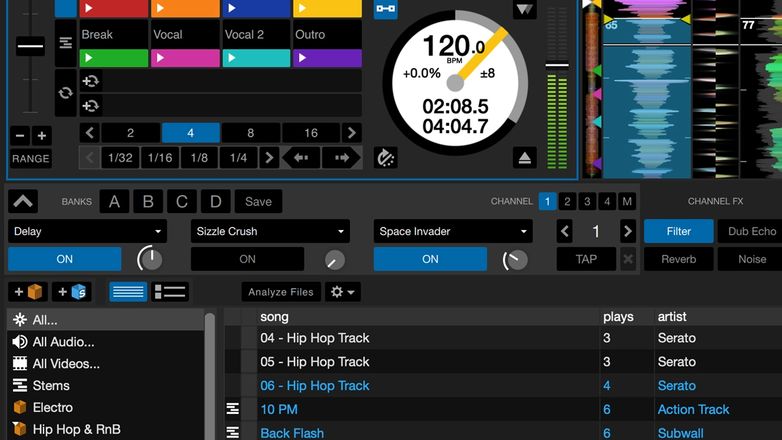Open the analyze settings gear dropdown
Screen dimensions: 782x440
point(343,292)
